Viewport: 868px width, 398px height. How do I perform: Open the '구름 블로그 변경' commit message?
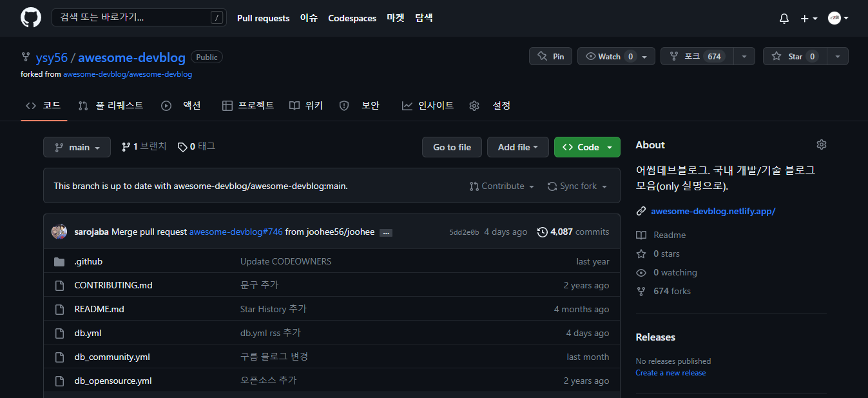pyautogui.click(x=274, y=357)
